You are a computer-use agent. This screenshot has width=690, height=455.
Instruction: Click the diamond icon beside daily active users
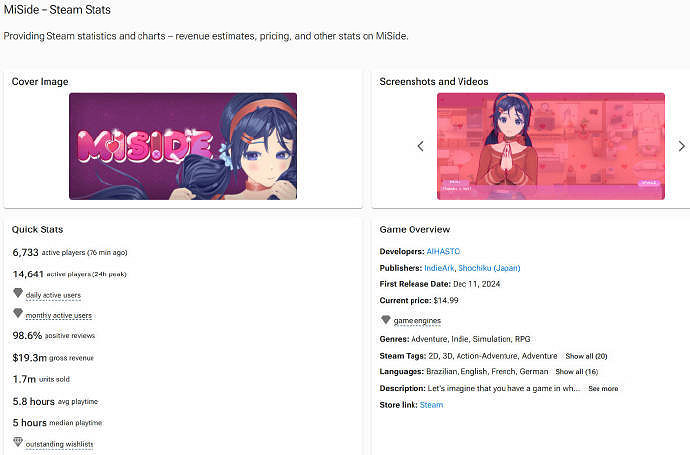pos(17,294)
